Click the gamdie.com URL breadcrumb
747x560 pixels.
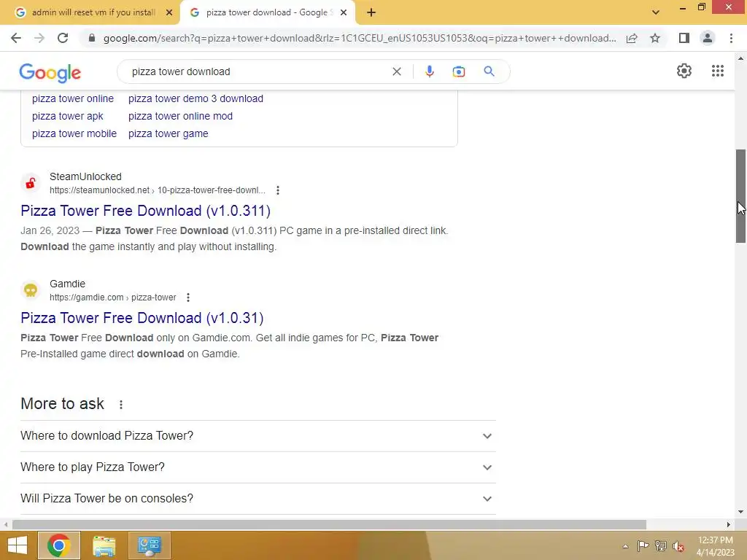[113, 297]
